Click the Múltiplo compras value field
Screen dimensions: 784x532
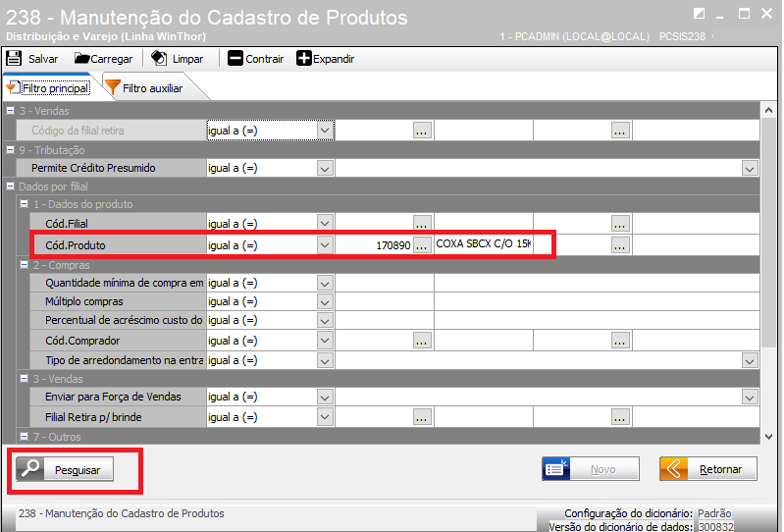click(385, 302)
